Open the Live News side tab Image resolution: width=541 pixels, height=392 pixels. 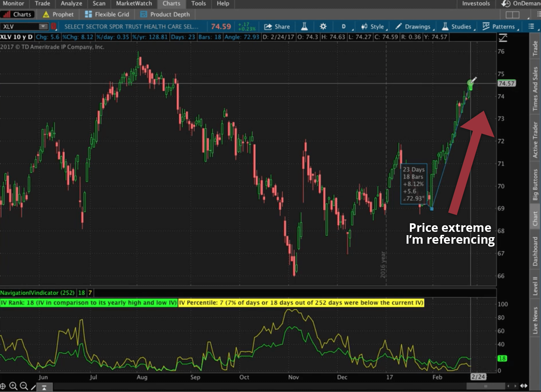(535, 320)
